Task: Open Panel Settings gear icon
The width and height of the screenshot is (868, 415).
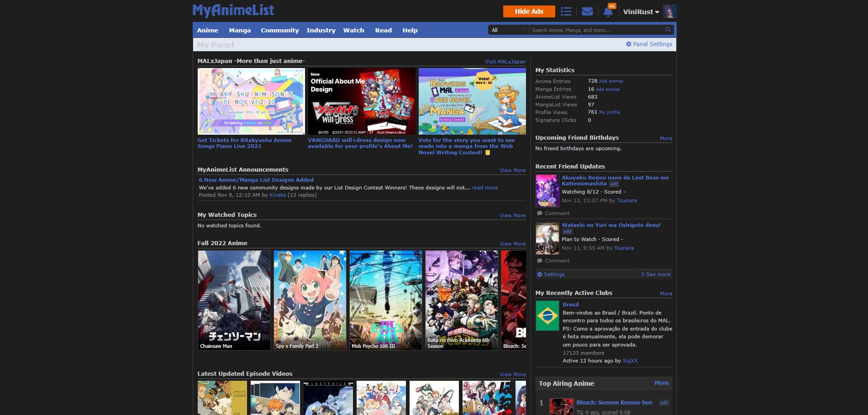Action: 629,44
